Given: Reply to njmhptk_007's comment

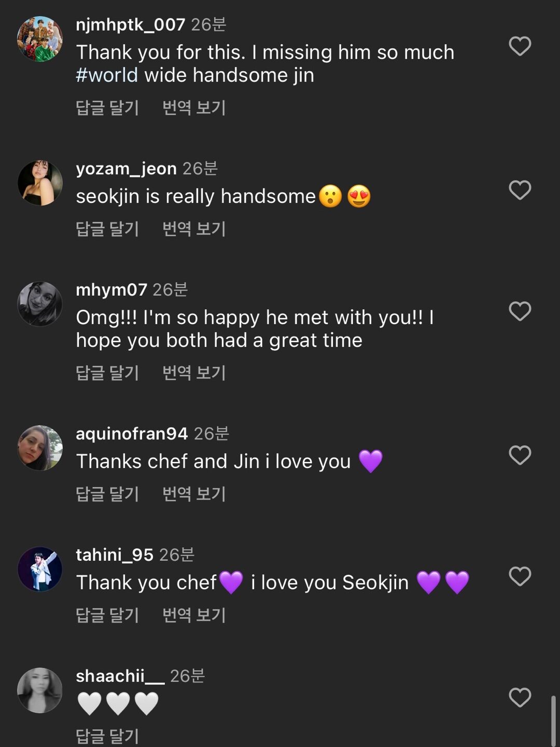Looking at the screenshot, I should (x=107, y=108).
